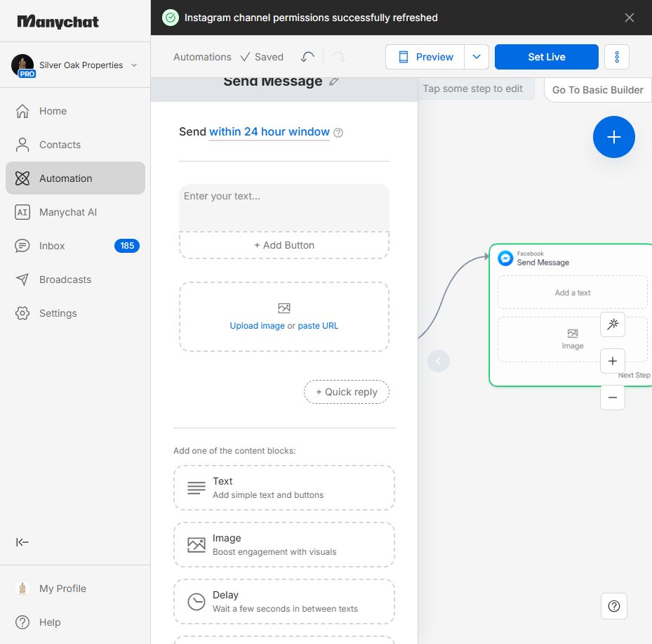This screenshot has height=644, width=652.
Task: Click the Automation atom icon
Action: 22,178
